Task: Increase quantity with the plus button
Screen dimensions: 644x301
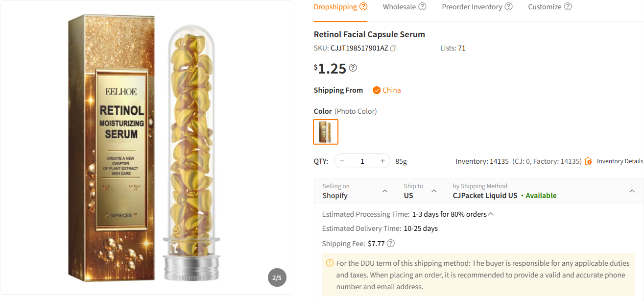Action: coord(382,161)
